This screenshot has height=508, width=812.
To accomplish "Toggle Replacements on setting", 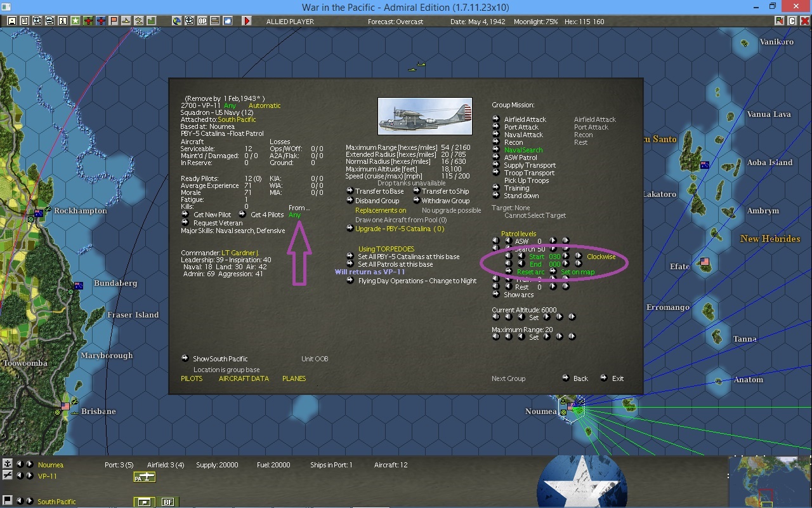I will click(381, 210).
